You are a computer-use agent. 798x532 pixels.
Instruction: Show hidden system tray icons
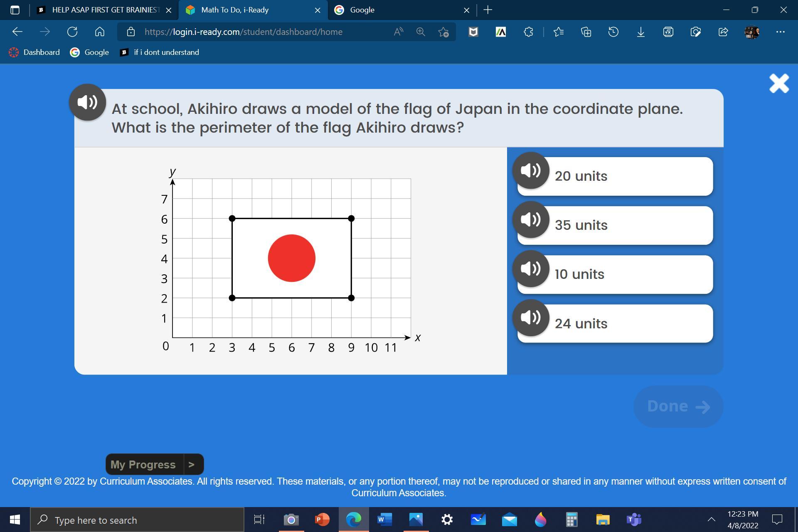point(711,519)
